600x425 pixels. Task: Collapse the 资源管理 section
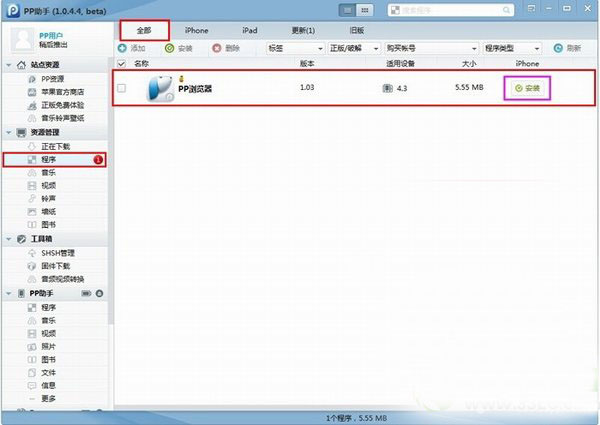[x=9, y=132]
